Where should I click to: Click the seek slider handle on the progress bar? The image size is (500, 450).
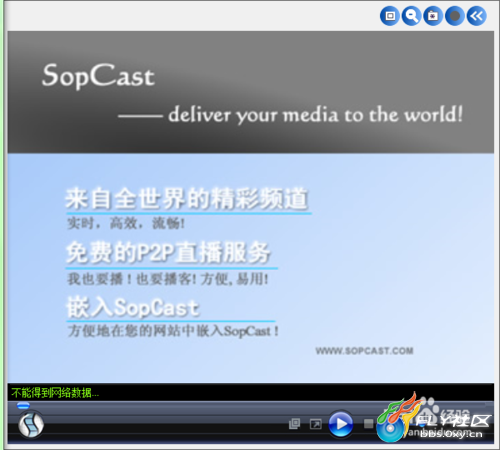click(x=23, y=406)
